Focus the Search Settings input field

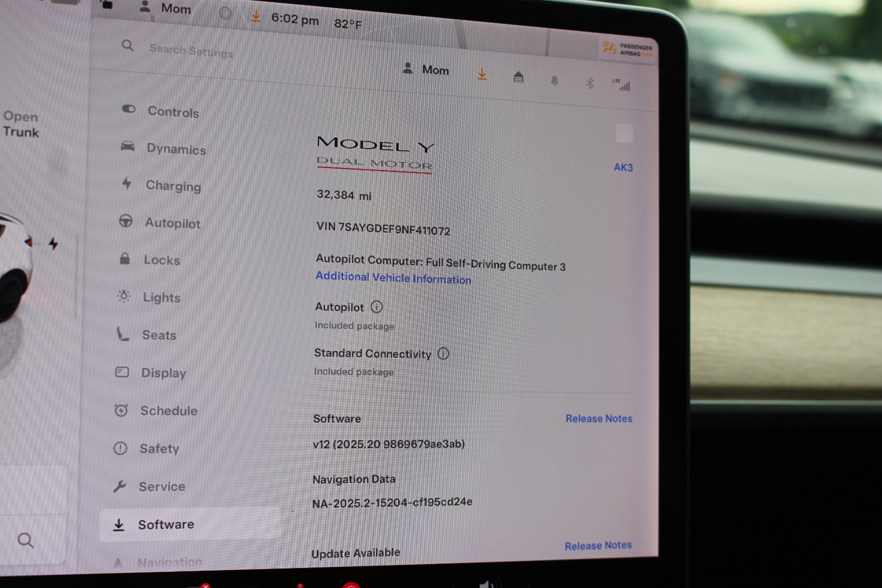[x=191, y=50]
